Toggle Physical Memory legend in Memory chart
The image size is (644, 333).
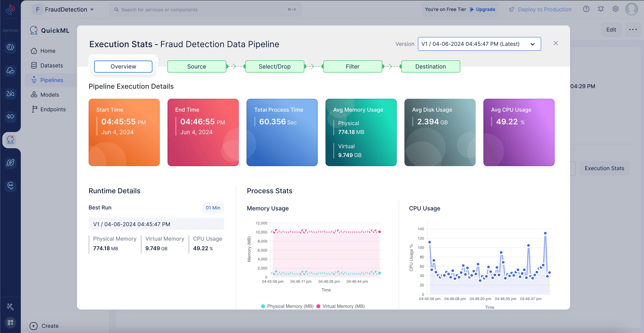click(287, 306)
